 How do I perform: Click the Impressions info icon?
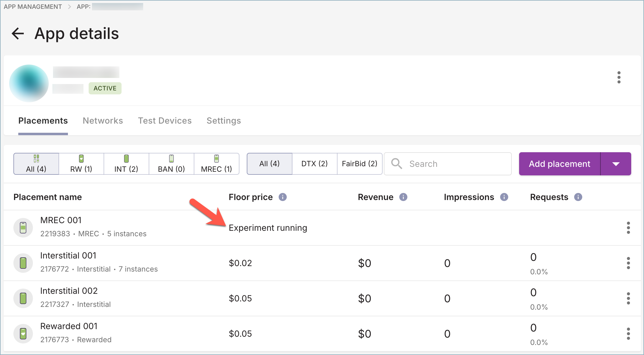(x=504, y=197)
